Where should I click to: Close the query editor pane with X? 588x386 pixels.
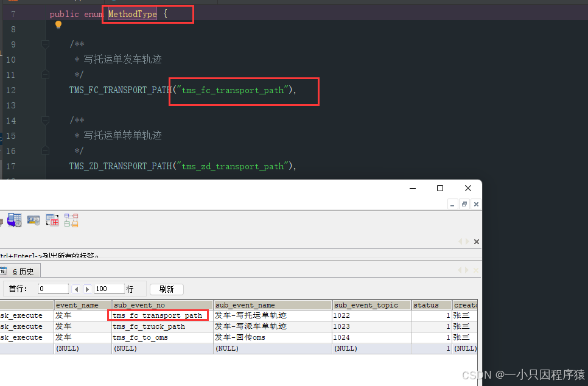tap(477, 242)
